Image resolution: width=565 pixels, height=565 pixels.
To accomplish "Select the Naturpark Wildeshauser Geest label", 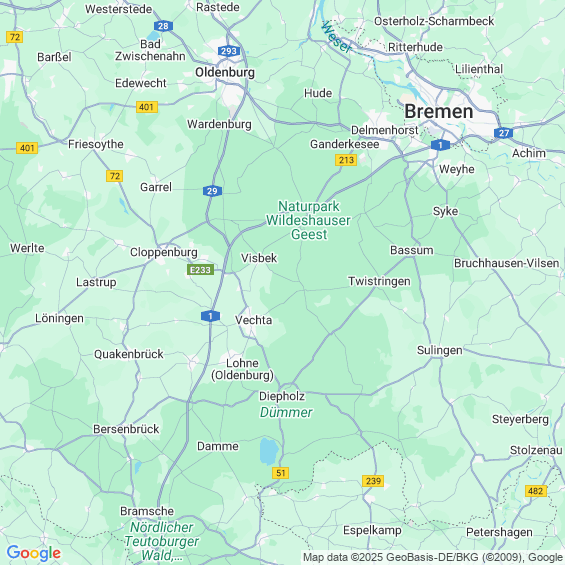I will (x=308, y=220).
